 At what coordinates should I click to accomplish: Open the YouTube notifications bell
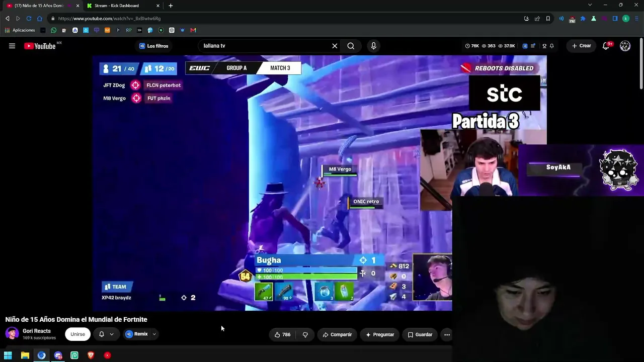pos(606,46)
